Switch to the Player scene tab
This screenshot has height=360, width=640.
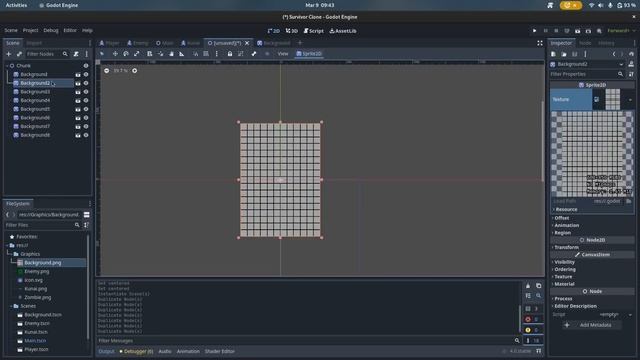tap(109, 43)
